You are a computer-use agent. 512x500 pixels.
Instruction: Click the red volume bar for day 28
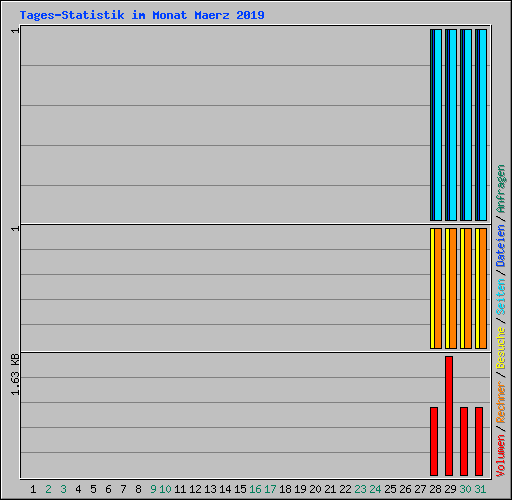click(x=434, y=441)
